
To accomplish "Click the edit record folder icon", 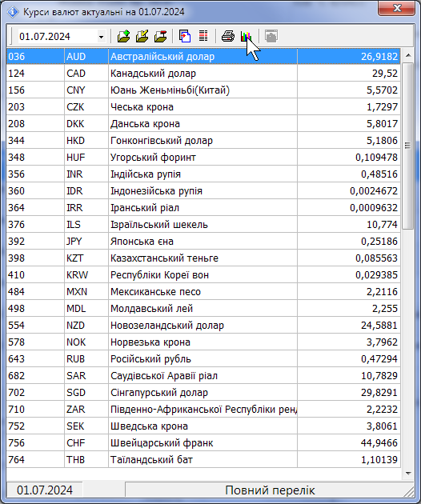I will tap(142, 36).
